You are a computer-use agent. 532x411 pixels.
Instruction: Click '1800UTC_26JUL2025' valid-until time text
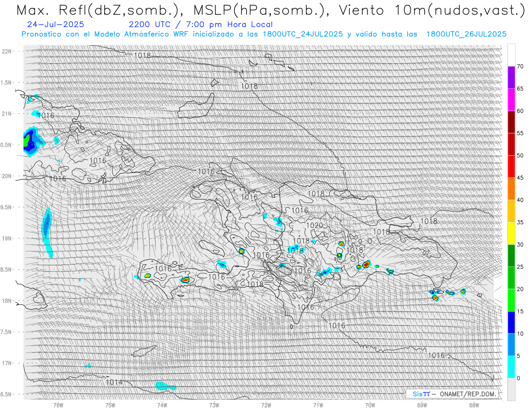click(x=466, y=34)
